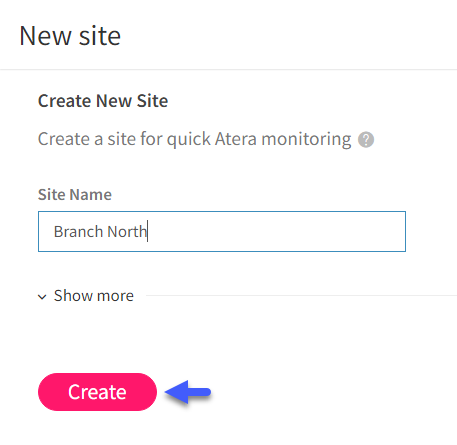Click the Create button
The image size is (457, 445).
[97, 392]
